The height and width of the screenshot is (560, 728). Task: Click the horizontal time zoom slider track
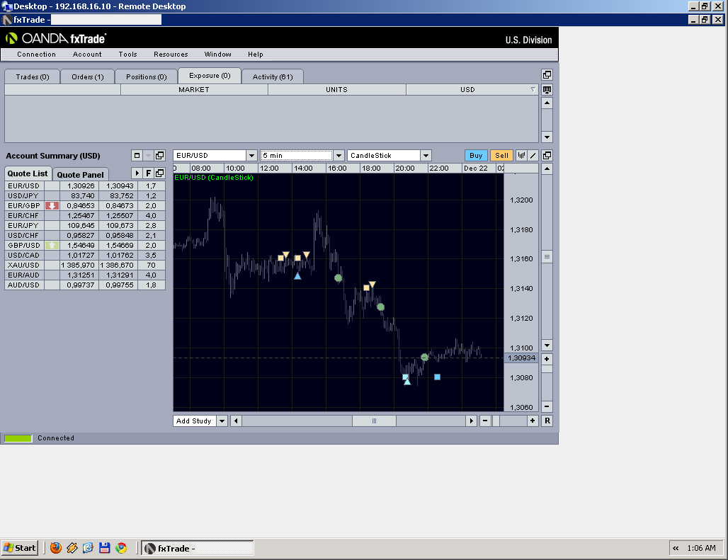coord(509,421)
